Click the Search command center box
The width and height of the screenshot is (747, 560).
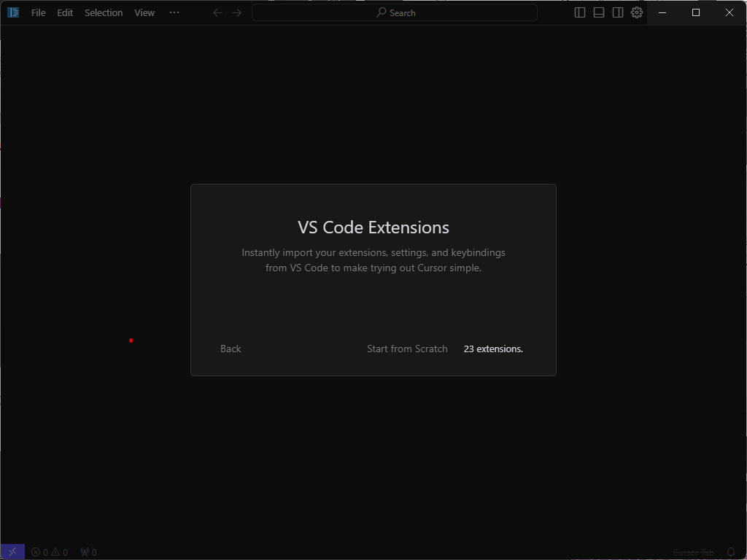pyautogui.click(x=395, y=13)
